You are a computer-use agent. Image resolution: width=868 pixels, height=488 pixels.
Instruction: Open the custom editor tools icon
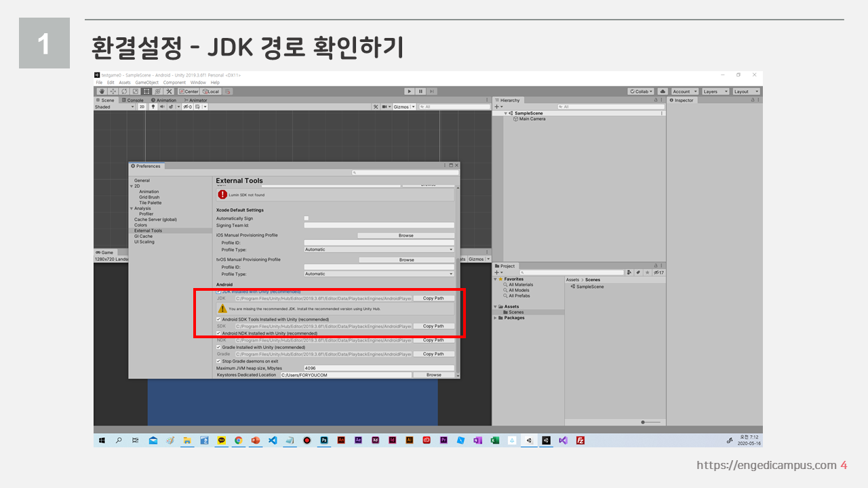click(169, 91)
